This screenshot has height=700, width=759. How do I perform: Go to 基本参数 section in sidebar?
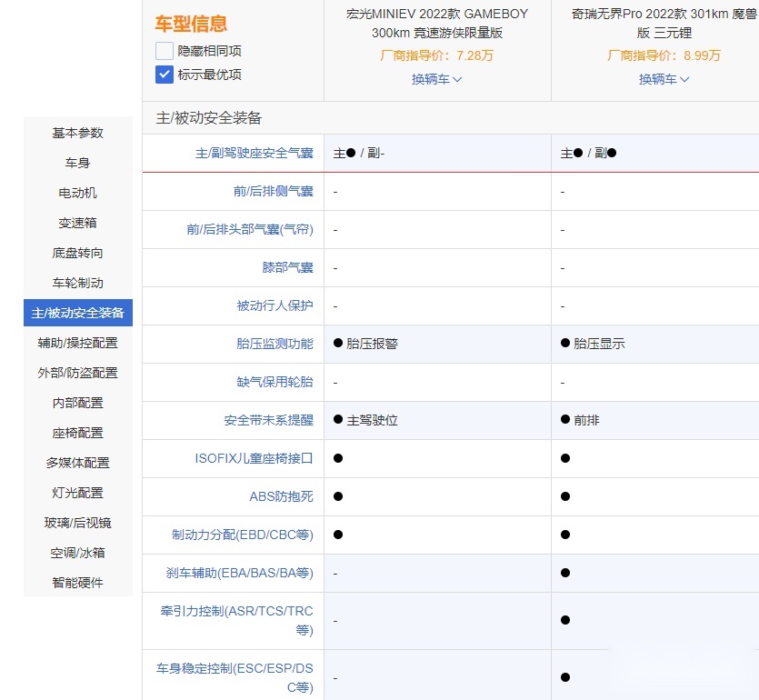click(x=78, y=133)
